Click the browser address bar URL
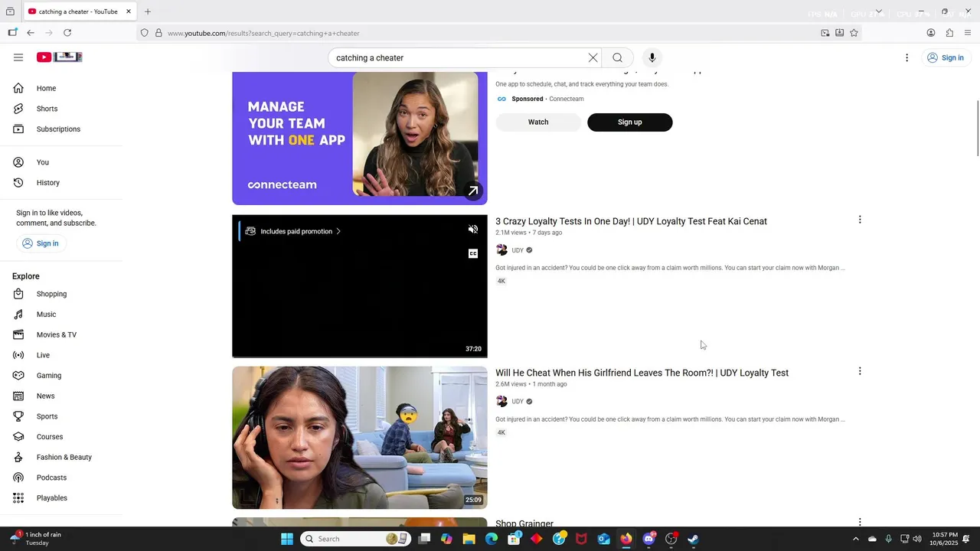 pyautogui.click(x=263, y=33)
